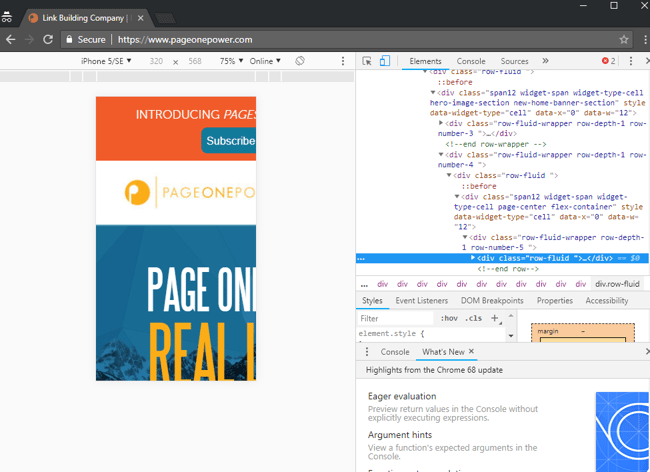Select the Styles sidebar tab
Image resolution: width=650 pixels, height=472 pixels.
coord(372,301)
